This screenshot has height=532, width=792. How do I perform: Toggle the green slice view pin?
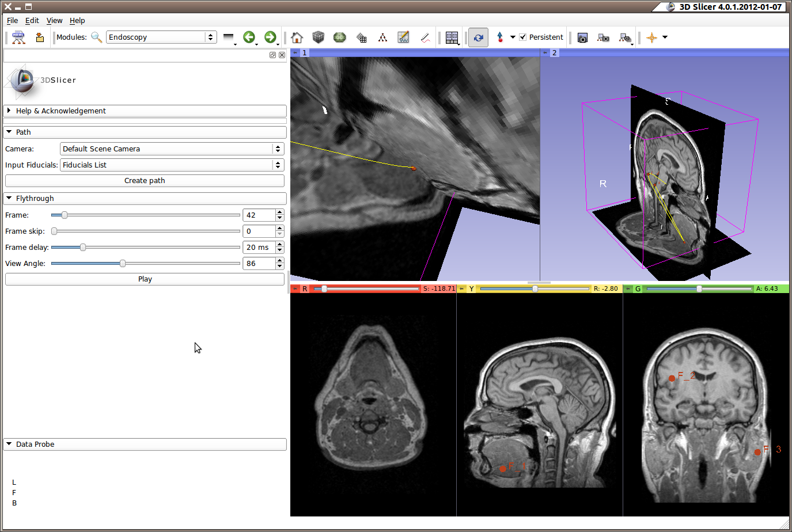tap(628, 289)
